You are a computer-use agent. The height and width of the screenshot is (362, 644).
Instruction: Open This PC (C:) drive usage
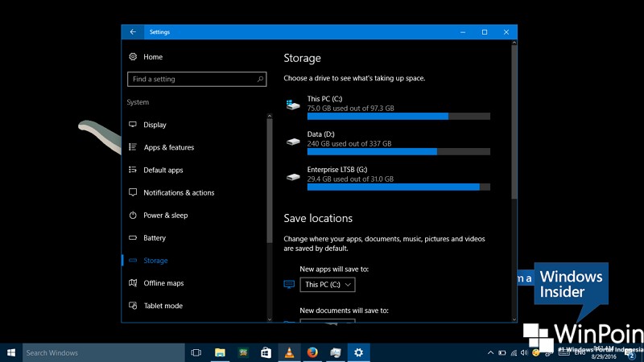click(387, 108)
